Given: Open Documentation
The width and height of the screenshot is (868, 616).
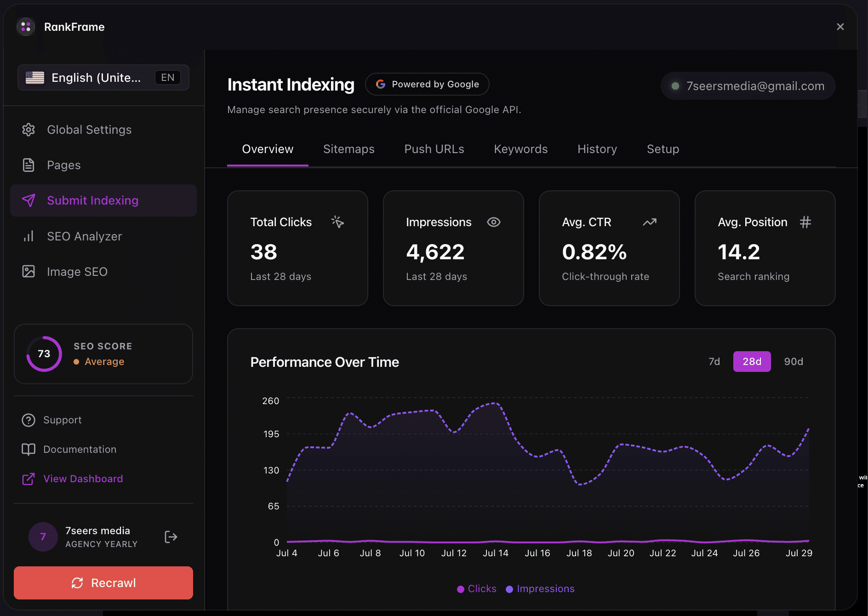Looking at the screenshot, I should click(80, 450).
